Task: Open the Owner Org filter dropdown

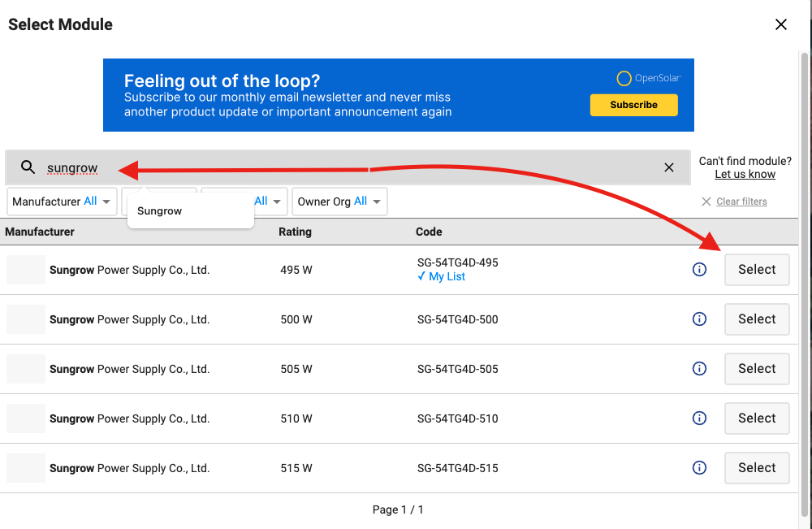Action: coord(339,202)
